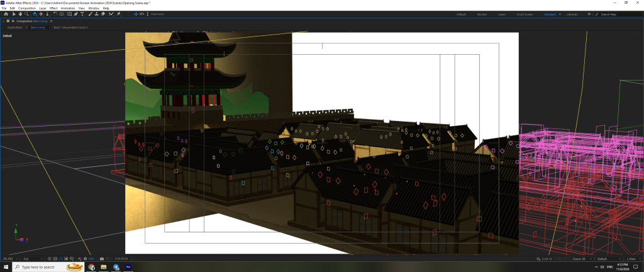This screenshot has width=644, height=272.
Task: Take a snapshot with camera icon
Action: (x=102, y=259)
